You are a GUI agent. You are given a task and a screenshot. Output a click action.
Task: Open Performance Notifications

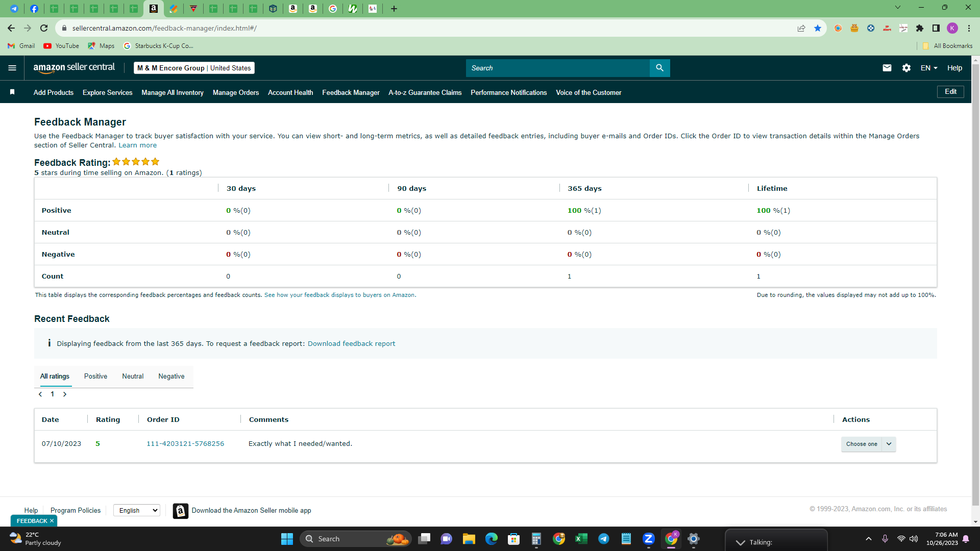click(x=509, y=92)
